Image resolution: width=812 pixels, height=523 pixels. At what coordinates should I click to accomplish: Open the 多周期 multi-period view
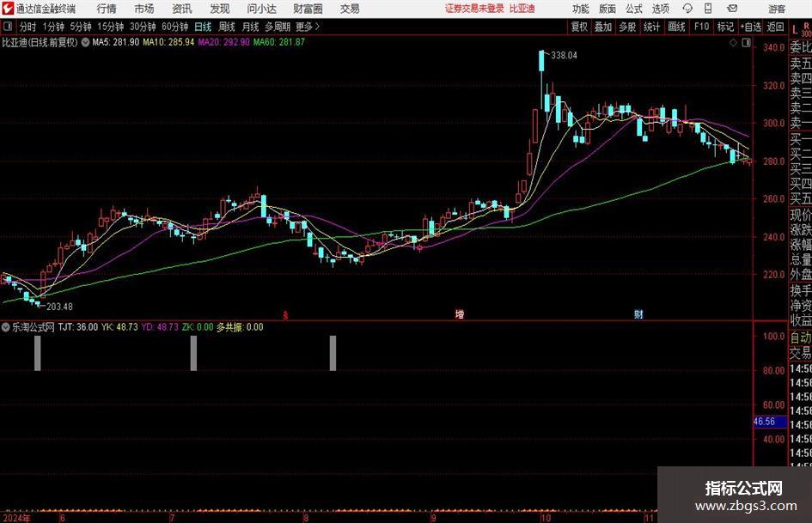278,27
